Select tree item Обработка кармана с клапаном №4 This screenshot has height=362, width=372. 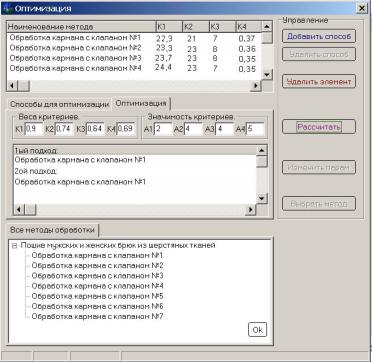click(97, 286)
